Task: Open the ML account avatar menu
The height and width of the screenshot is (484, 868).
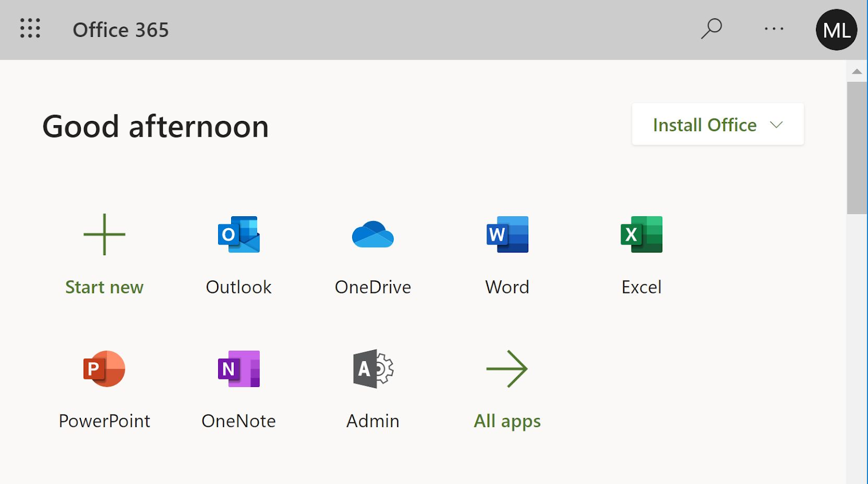Action: 837,30
